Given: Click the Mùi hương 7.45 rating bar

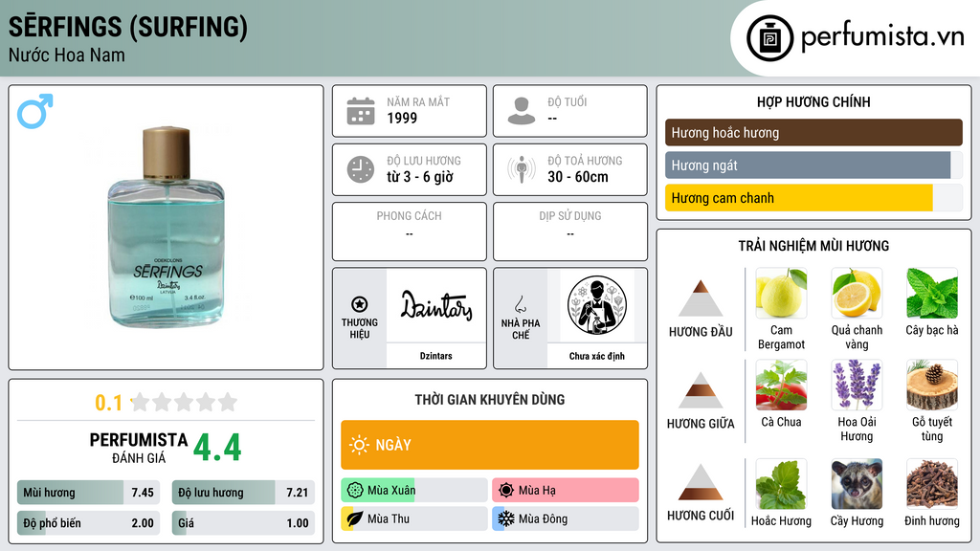Looking at the screenshot, I should click(89, 493).
